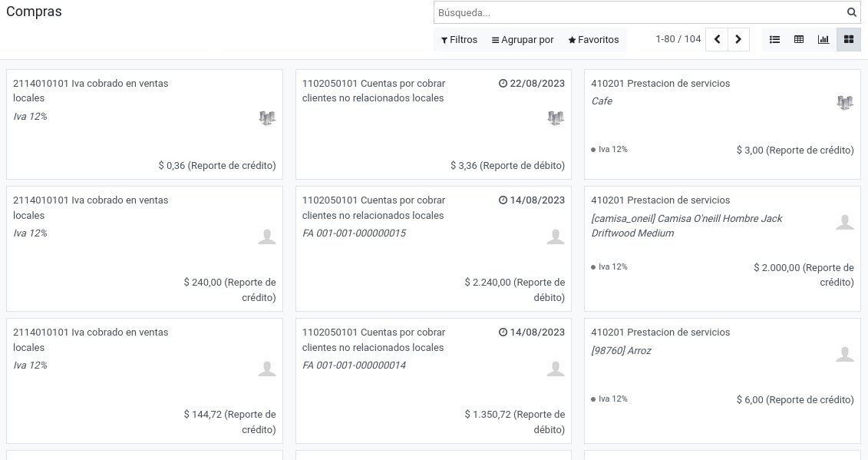
Task: Click the 1-80 / 104 pager counter
Action: [678, 39]
